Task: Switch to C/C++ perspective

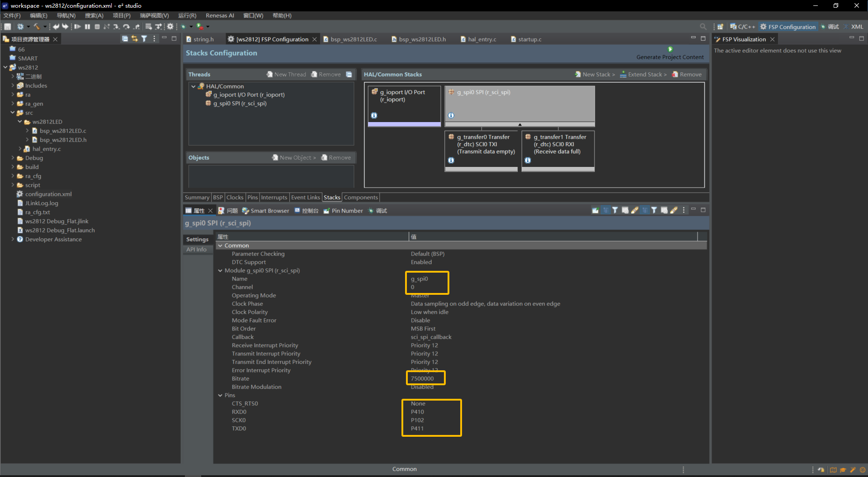Action: 742,27
